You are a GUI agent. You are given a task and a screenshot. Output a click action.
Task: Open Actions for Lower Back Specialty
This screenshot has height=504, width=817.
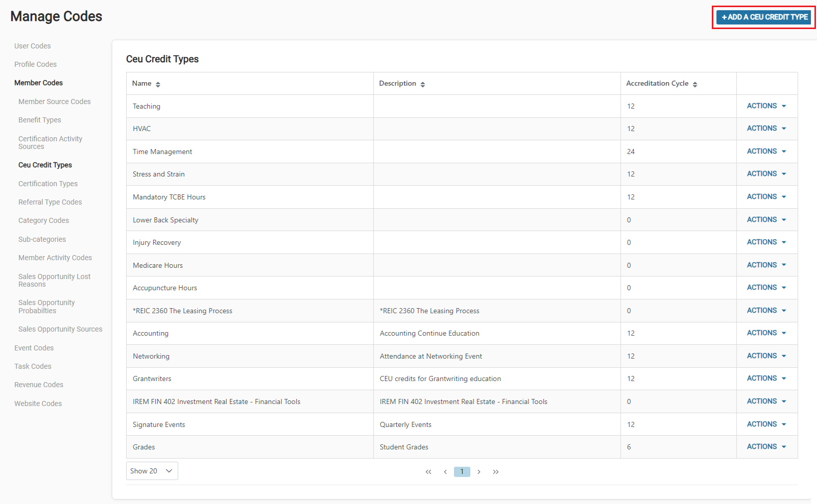pyautogui.click(x=766, y=220)
